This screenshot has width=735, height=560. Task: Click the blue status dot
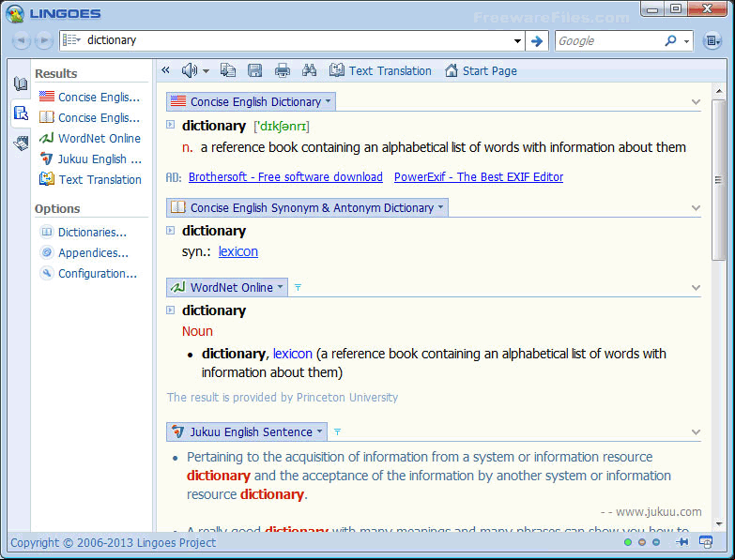(x=656, y=542)
